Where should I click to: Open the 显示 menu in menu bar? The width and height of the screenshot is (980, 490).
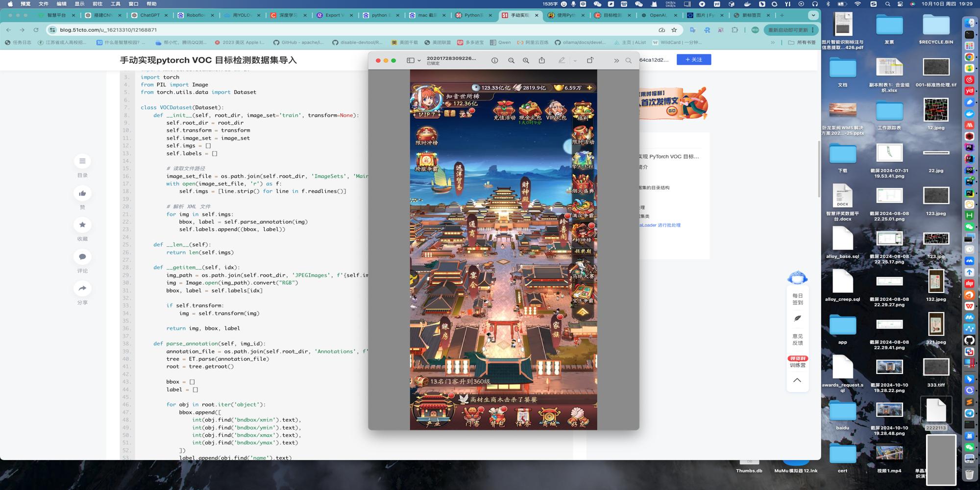click(x=79, y=4)
